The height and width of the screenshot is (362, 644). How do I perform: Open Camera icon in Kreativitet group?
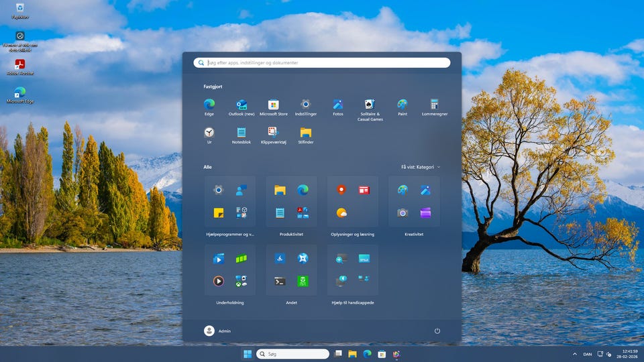coord(402,213)
